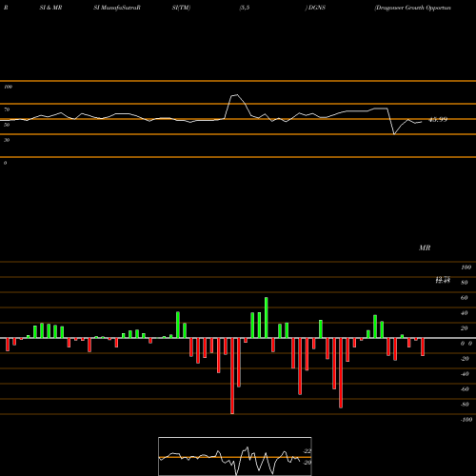This screenshot has width=476, height=476.
Task: Click the 20 label in mini chart
Action: [307, 463]
